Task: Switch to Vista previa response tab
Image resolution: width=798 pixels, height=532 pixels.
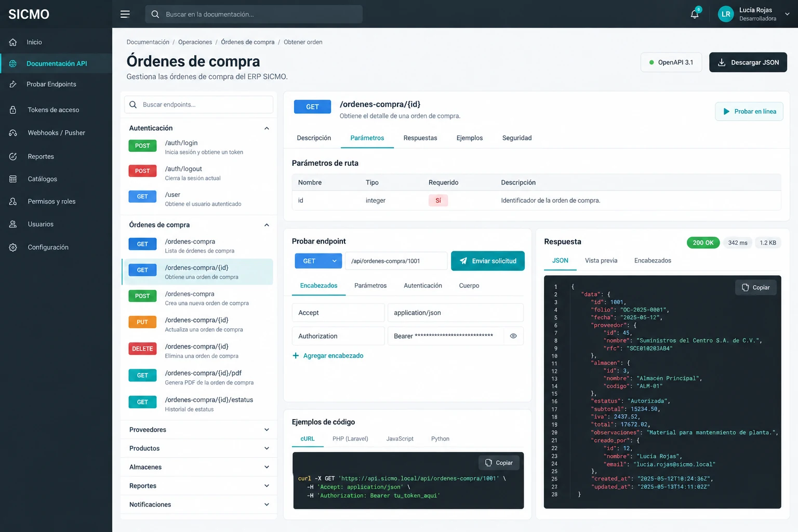Action: (x=601, y=261)
